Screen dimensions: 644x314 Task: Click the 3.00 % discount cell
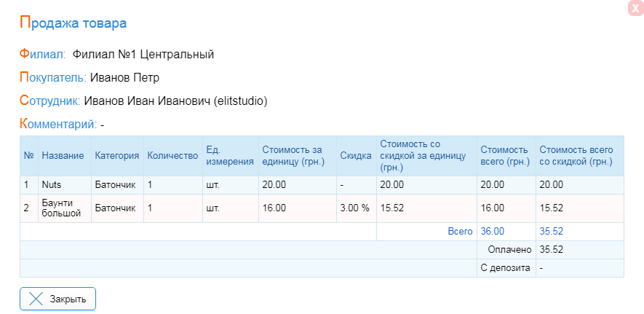[x=356, y=208]
